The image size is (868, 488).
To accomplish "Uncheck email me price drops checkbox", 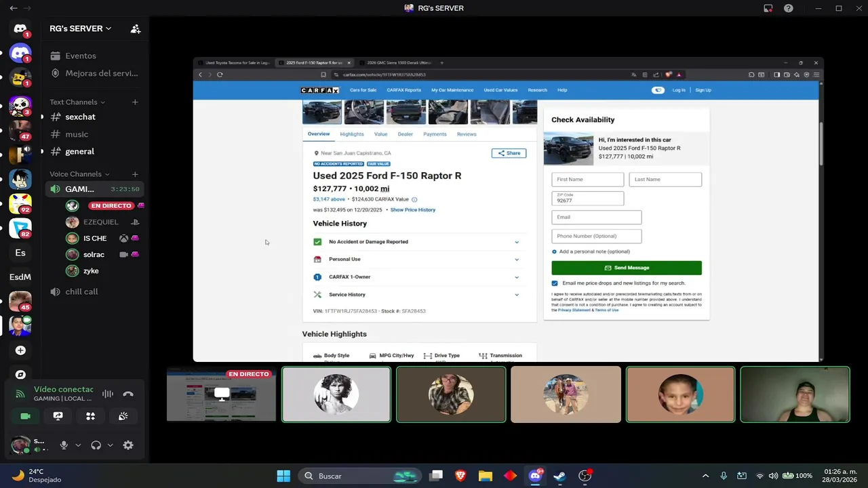I will tap(555, 283).
